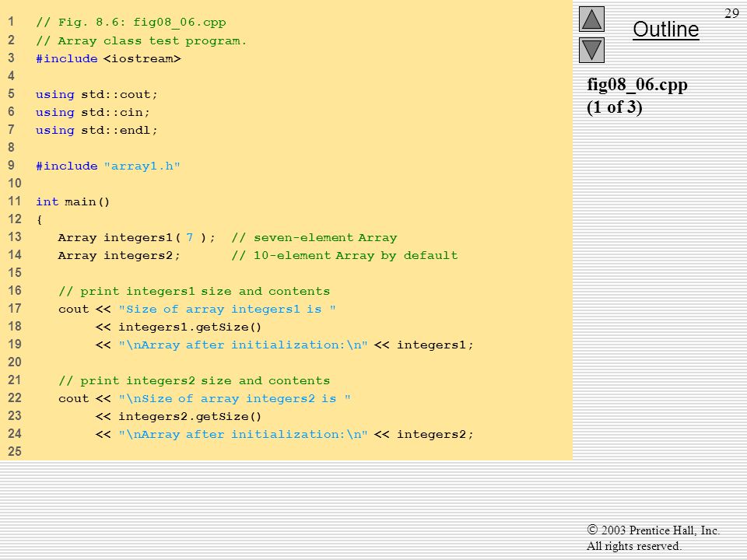747x560 pixels.
Task: Click the line number 25
Action: (15, 451)
